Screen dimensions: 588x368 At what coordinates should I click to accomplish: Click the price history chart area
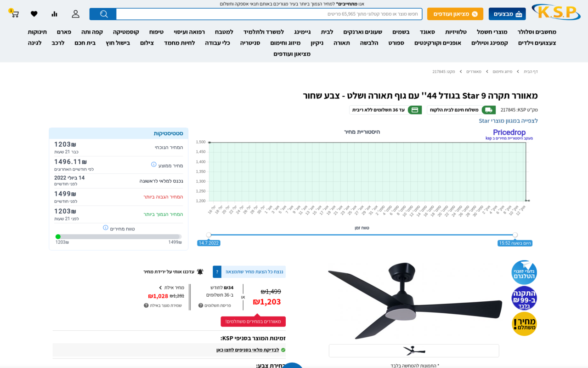tap(367, 171)
